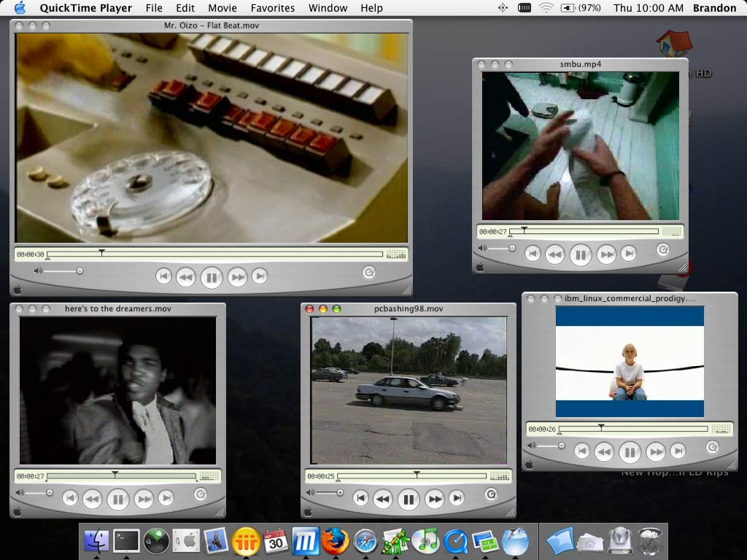The height and width of the screenshot is (560, 747).
Task: Click the pcbashing98.mov video frame
Action: coord(409,391)
